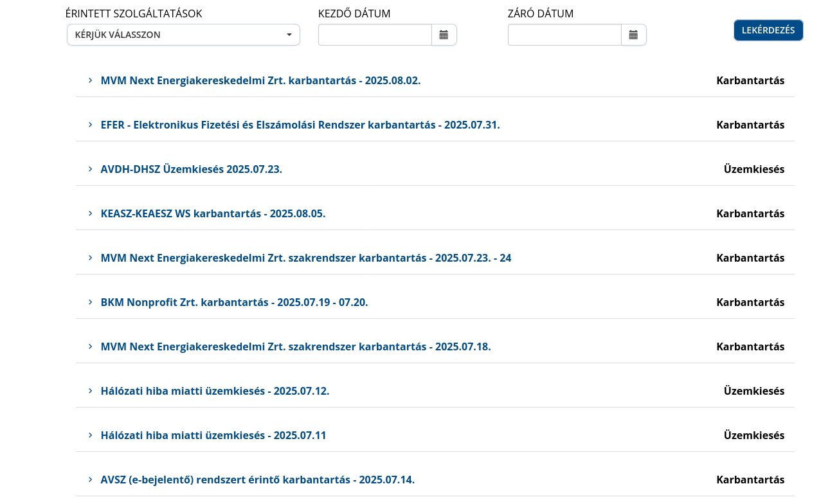
Task: Click Karbantartás label in AVSZ e-bejelentő row
Action: (750, 480)
